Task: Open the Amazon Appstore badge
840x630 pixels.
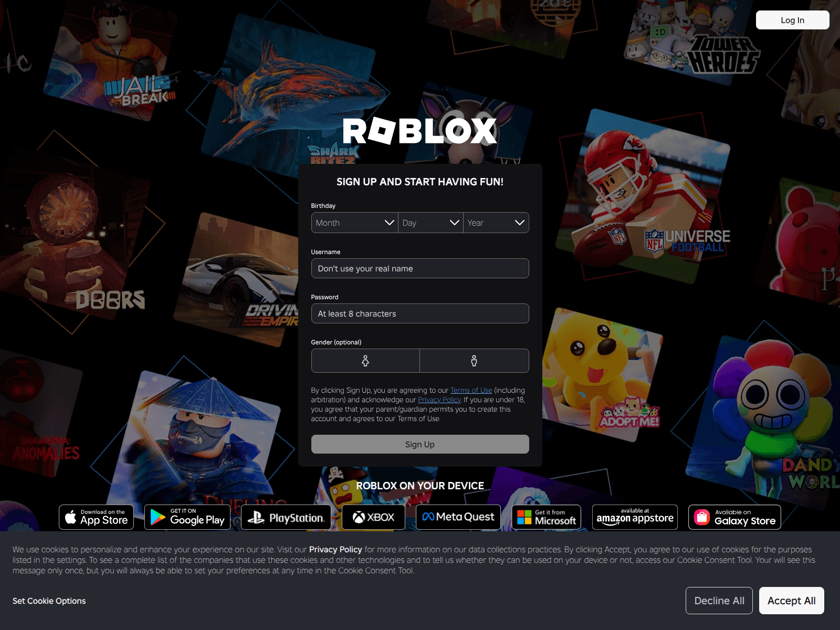Action: (x=635, y=517)
